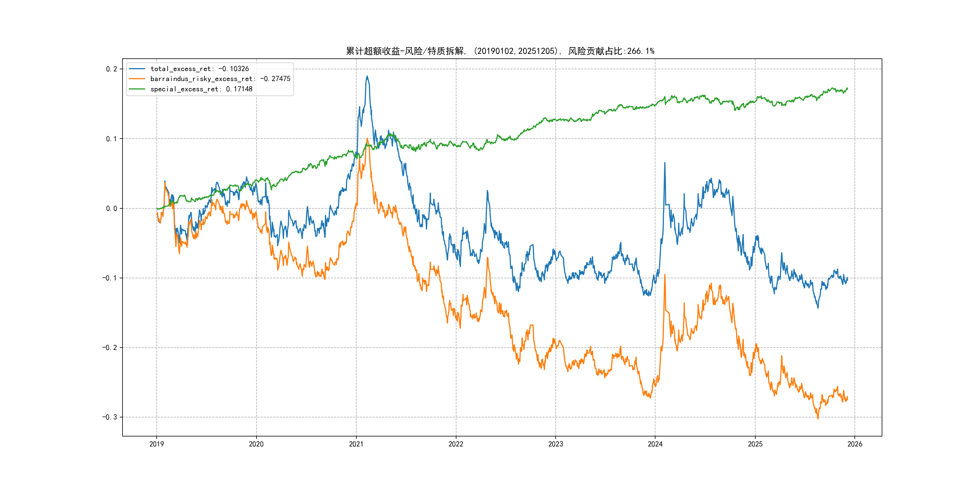Select the special_excess_ret: 0.17148 legend label
The width and height of the screenshot is (980, 490).
coord(201,89)
